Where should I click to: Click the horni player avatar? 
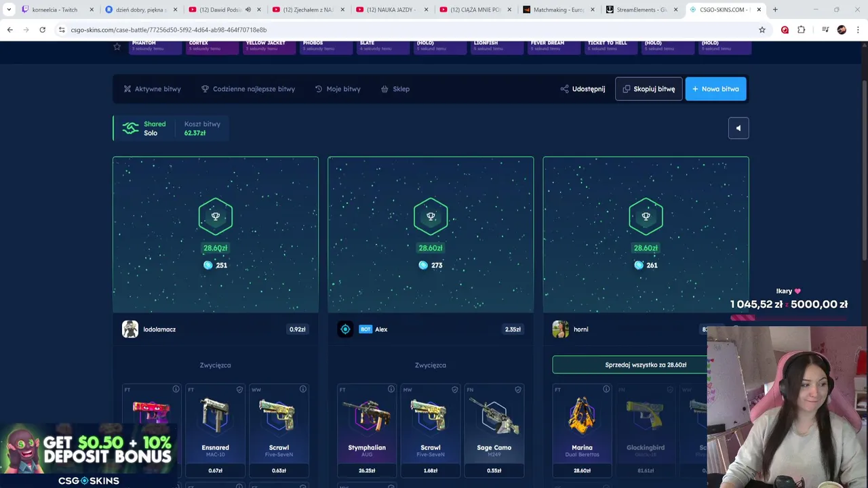(x=560, y=329)
